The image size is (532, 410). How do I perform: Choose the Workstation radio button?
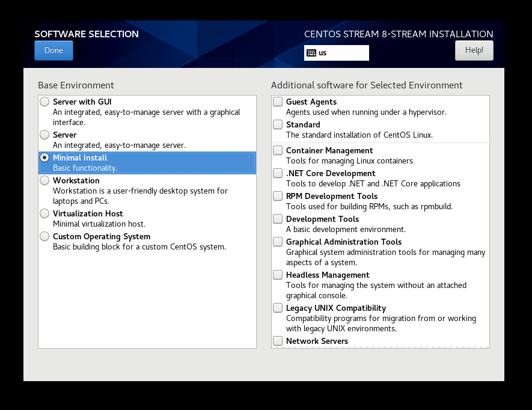click(x=44, y=180)
